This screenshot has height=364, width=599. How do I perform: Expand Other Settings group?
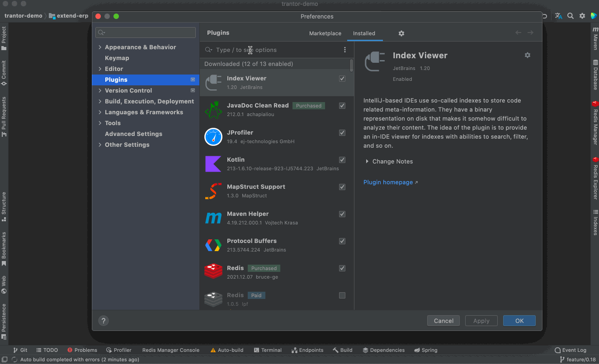100,145
